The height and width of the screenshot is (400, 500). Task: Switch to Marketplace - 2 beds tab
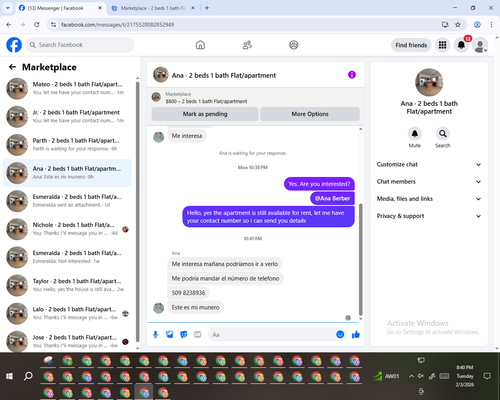[x=153, y=8]
